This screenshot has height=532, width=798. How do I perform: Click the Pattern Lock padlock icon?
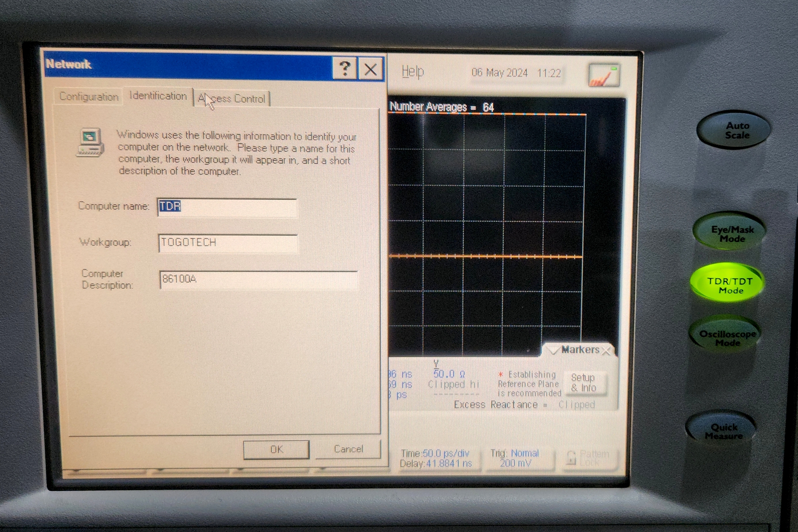click(x=571, y=458)
